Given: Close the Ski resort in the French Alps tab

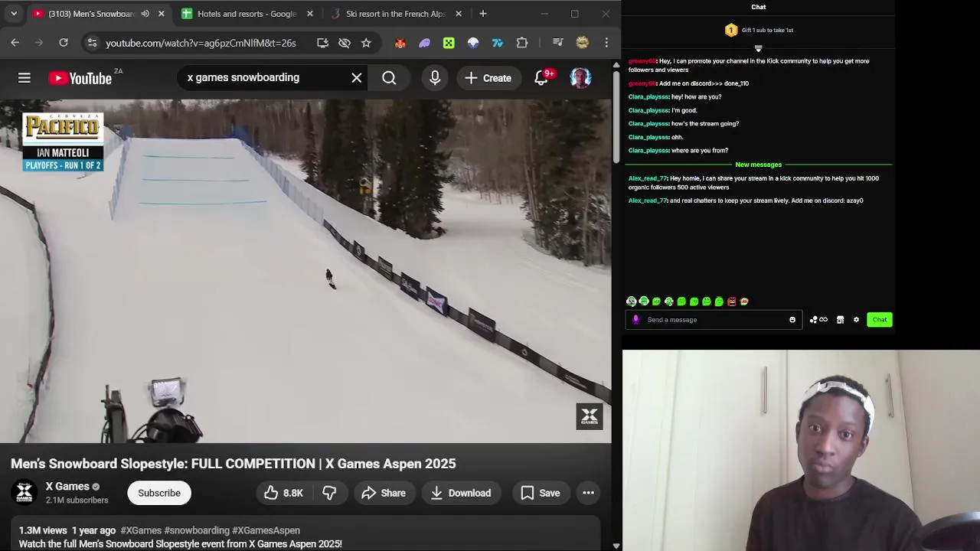Looking at the screenshot, I should point(458,14).
